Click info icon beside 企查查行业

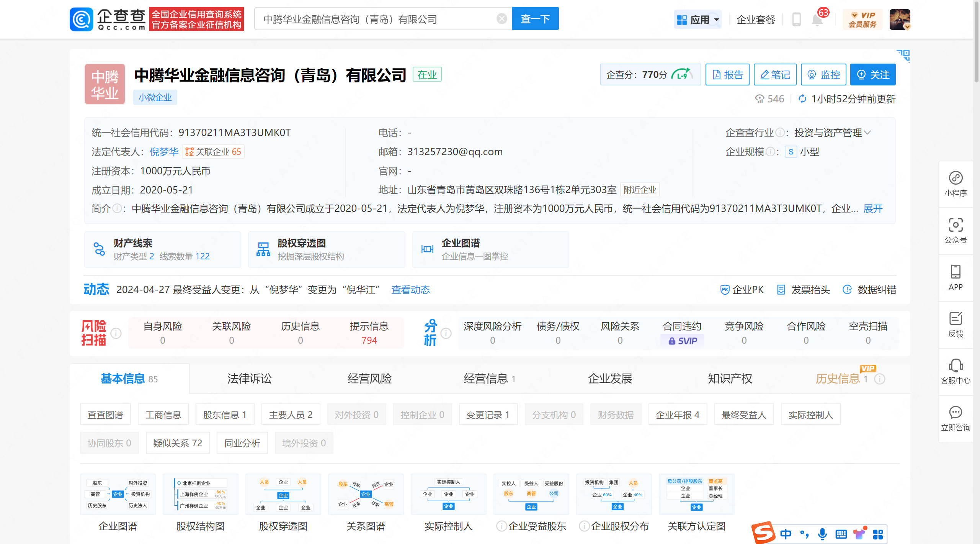(780, 133)
